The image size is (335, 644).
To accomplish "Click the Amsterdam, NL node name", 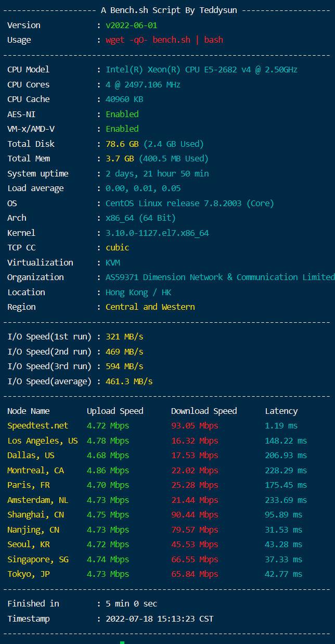I will pyautogui.click(x=38, y=500).
